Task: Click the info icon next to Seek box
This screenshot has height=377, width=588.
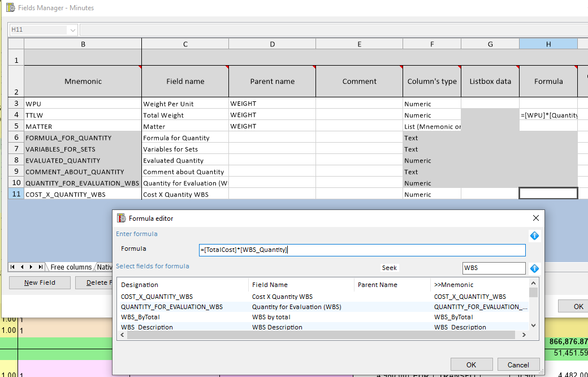Action: tap(534, 268)
